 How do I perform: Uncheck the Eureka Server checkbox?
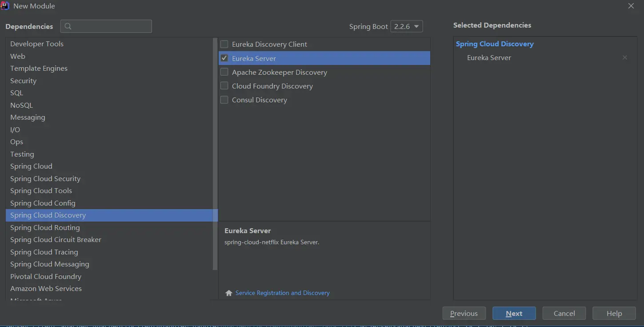pyautogui.click(x=224, y=58)
